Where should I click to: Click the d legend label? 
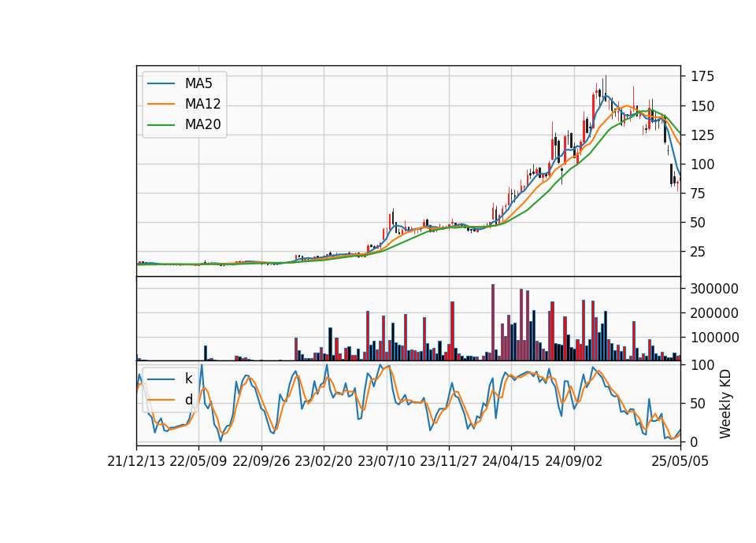188,399
